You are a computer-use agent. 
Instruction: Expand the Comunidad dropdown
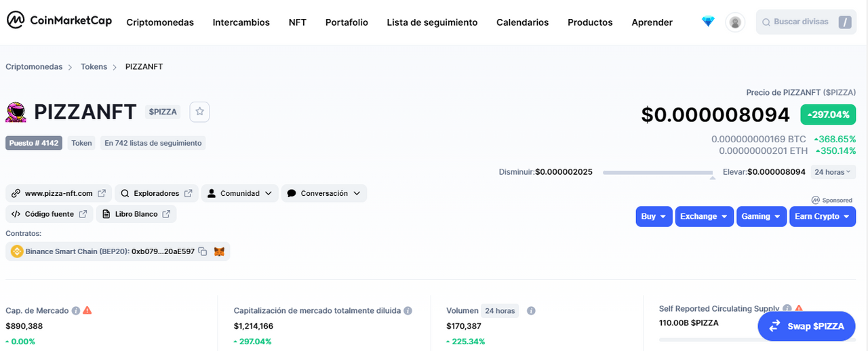[x=240, y=193]
